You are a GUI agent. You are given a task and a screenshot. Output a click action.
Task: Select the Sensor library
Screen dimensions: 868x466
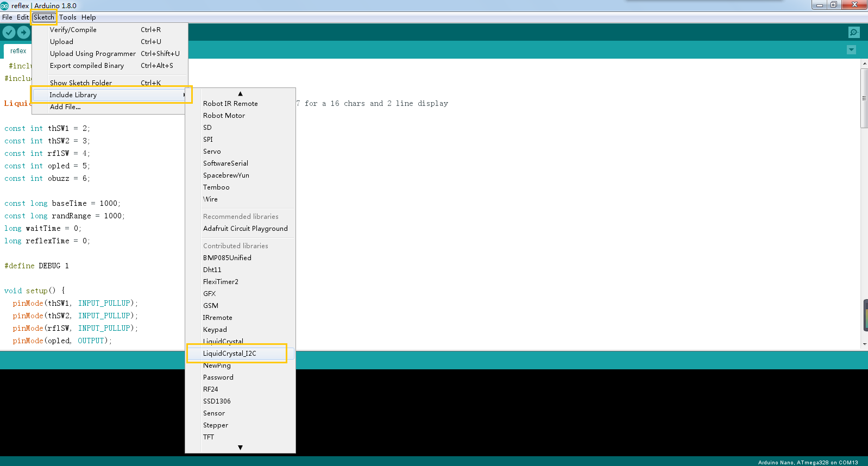pos(240,413)
